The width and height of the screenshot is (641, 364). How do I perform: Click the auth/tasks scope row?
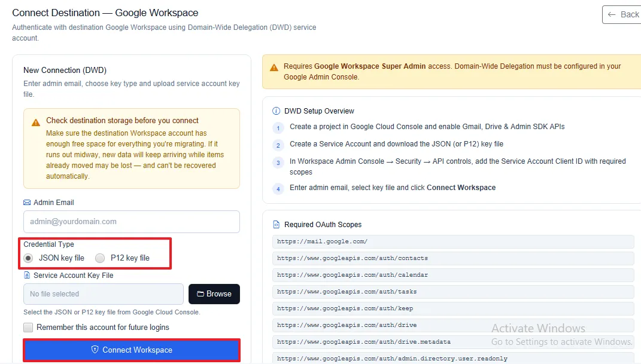click(x=453, y=292)
